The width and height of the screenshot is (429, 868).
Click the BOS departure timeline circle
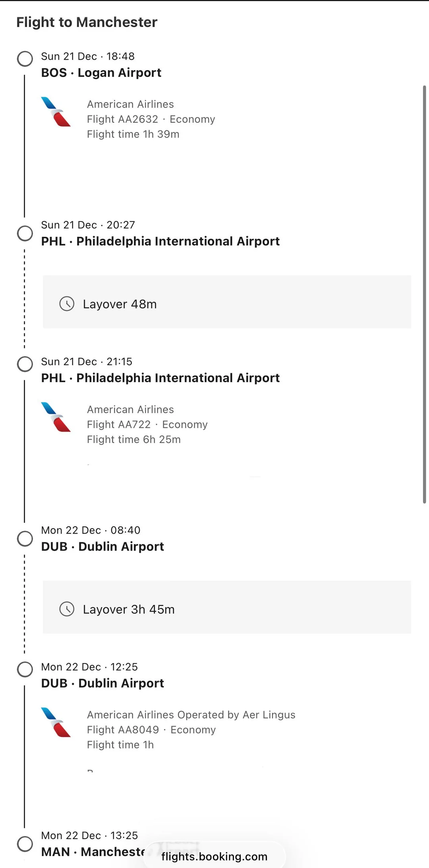25,59
